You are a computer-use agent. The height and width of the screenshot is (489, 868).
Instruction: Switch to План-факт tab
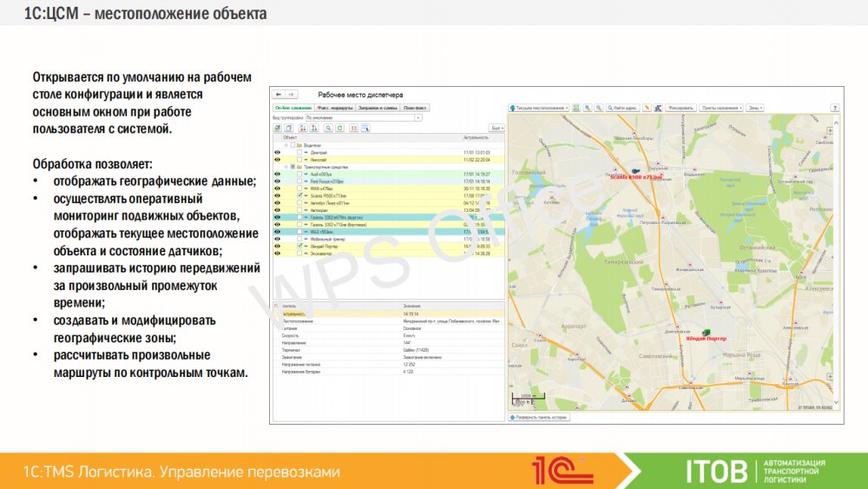click(415, 108)
